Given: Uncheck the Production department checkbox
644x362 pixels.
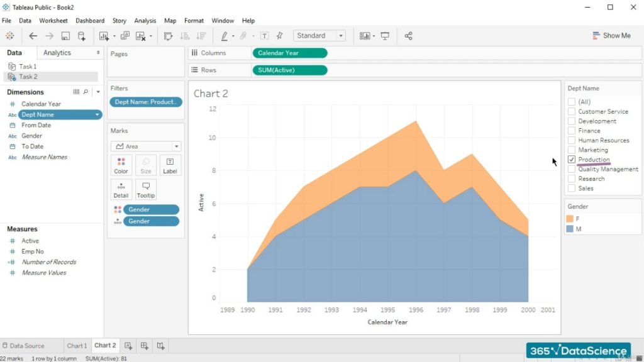Looking at the screenshot, I should click(571, 159).
